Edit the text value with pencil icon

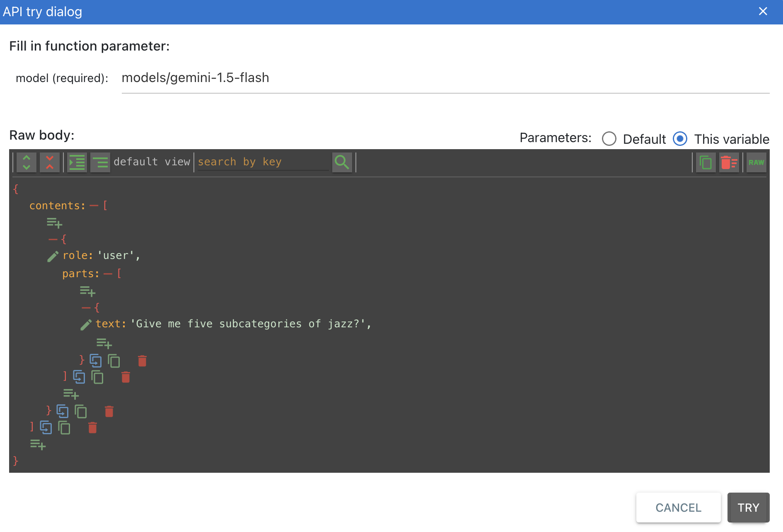coord(86,325)
